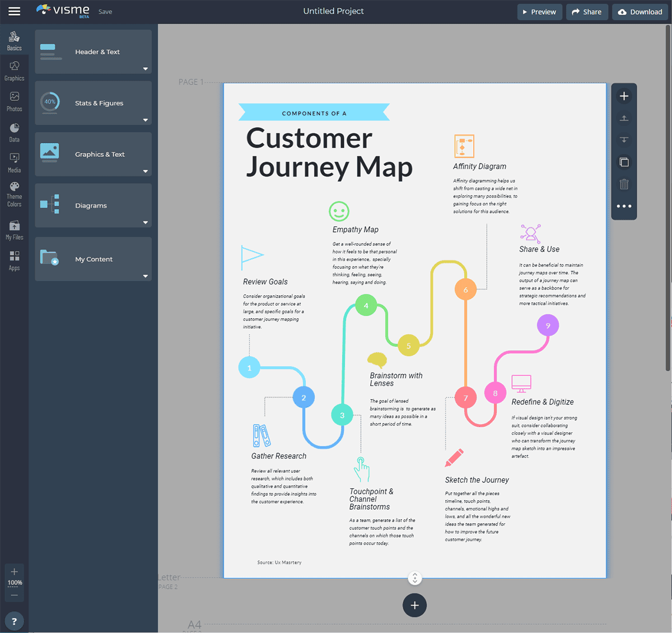
Task: Open the hamburger menu
Action: pyautogui.click(x=14, y=11)
